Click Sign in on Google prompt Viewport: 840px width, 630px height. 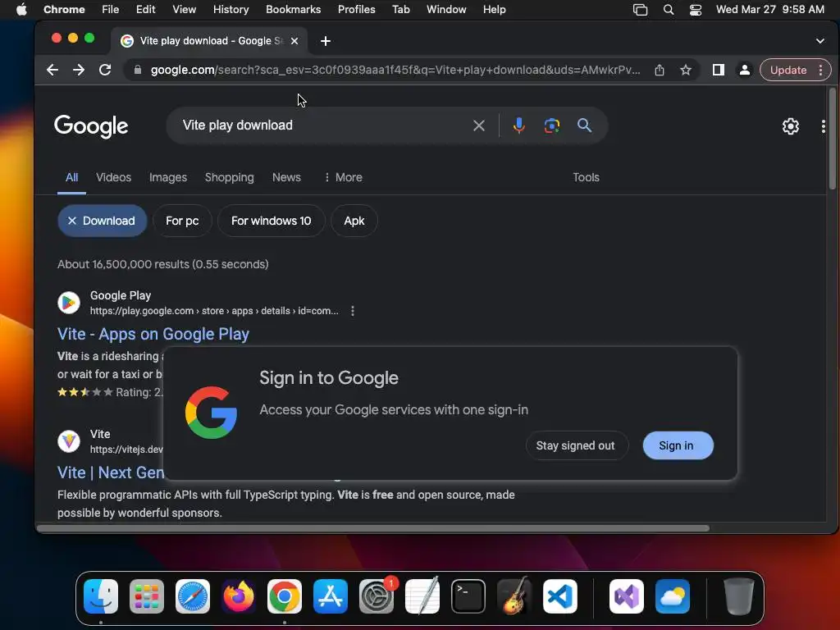coord(678,445)
